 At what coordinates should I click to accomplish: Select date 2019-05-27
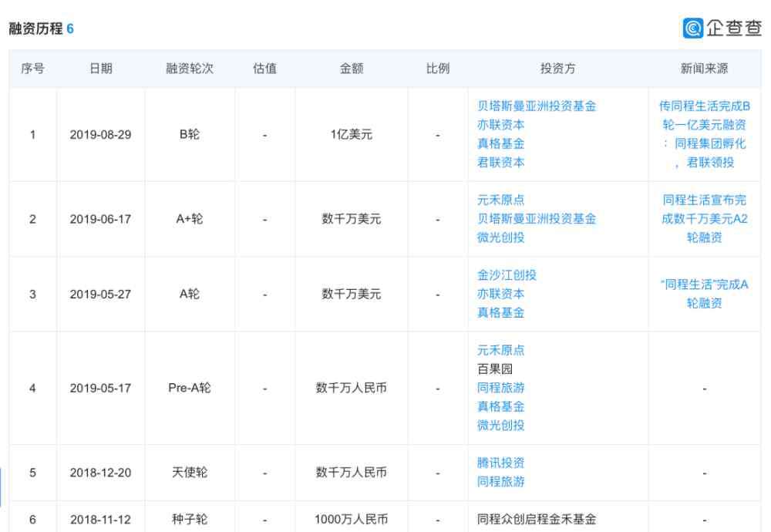pos(100,295)
